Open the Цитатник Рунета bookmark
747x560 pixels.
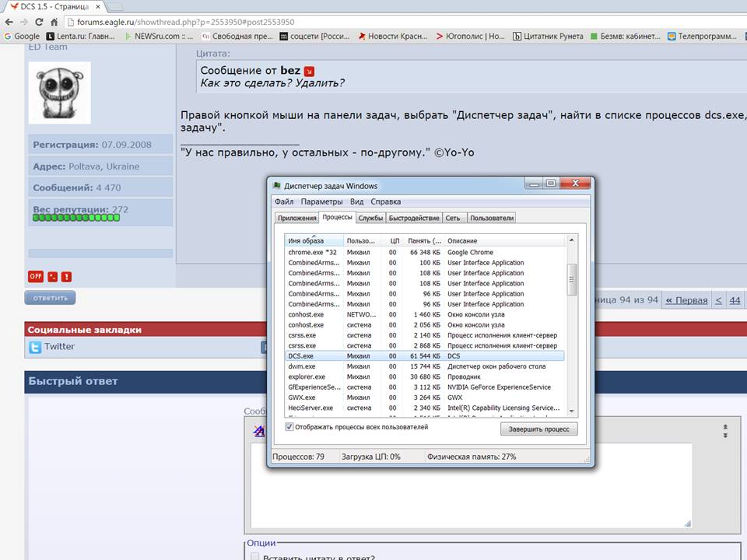548,37
